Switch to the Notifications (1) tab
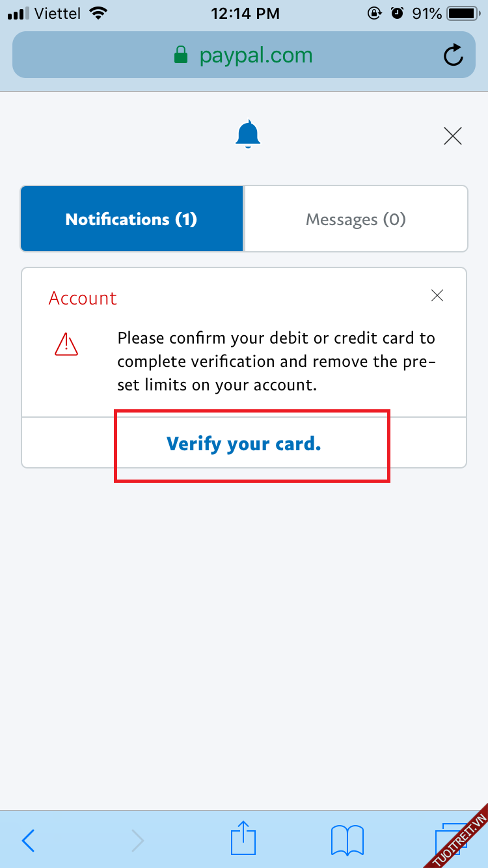Viewport: 488px width, 868px height. [132, 219]
